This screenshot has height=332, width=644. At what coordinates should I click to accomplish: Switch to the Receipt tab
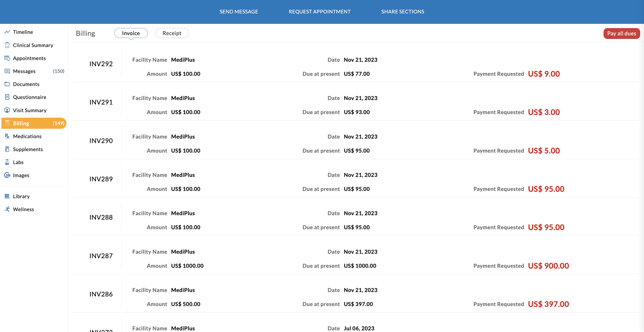[172, 33]
